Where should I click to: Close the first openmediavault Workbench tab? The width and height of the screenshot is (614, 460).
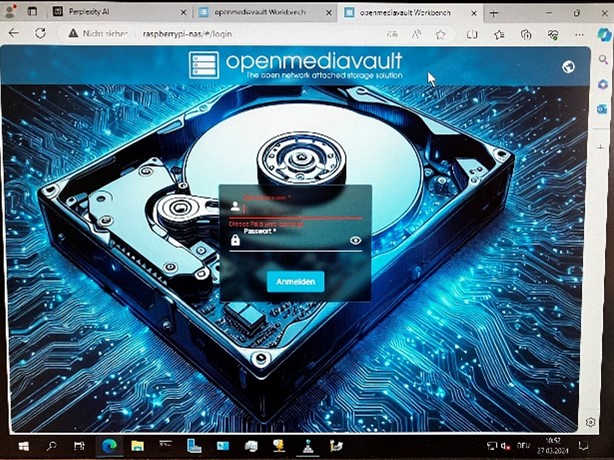point(329,13)
